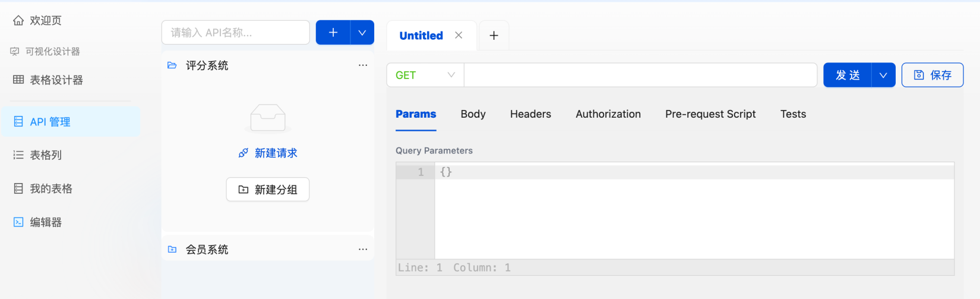Open more options for 评分系统 group
This screenshot has width=980, height=299.
point(363,65)
